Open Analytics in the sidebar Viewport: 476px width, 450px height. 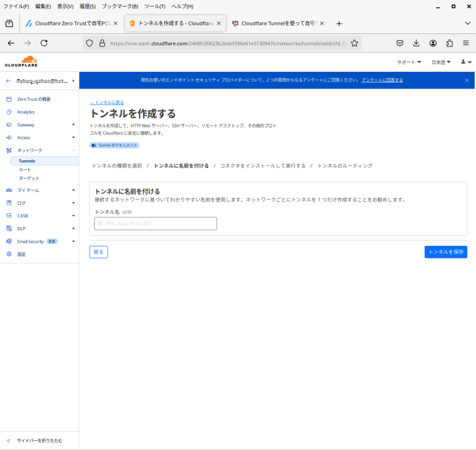[26, 112]
